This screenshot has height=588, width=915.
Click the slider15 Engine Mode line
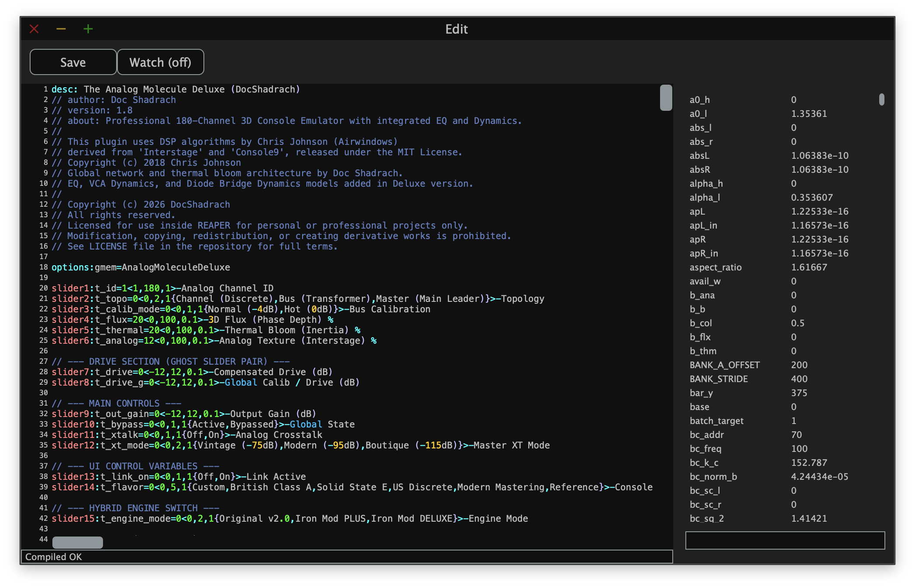point(290,519)
